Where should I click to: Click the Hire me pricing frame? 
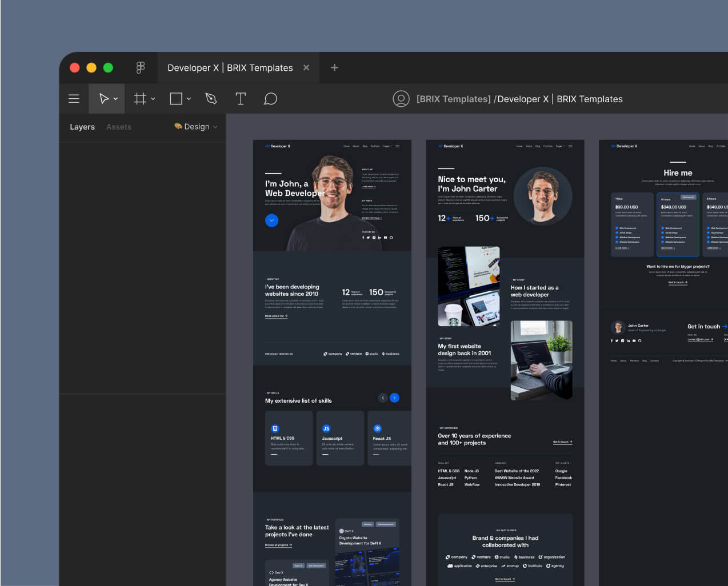(678, 173)
